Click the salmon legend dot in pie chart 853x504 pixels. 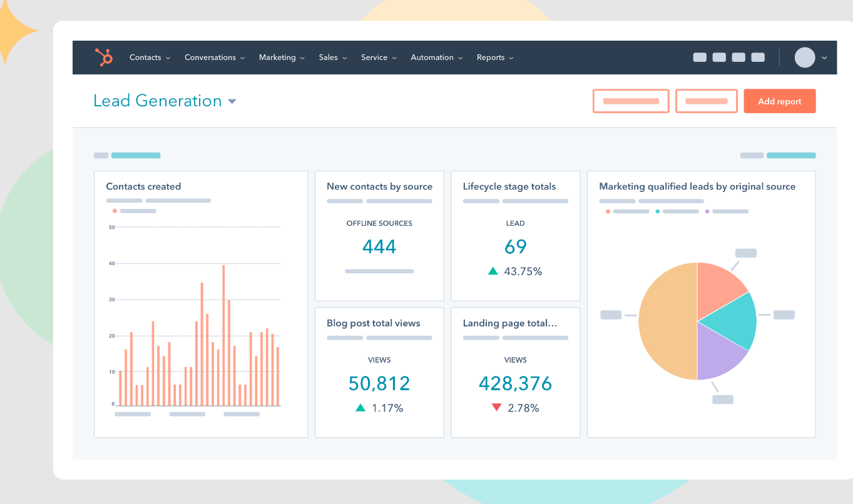(x=608, y=211)
